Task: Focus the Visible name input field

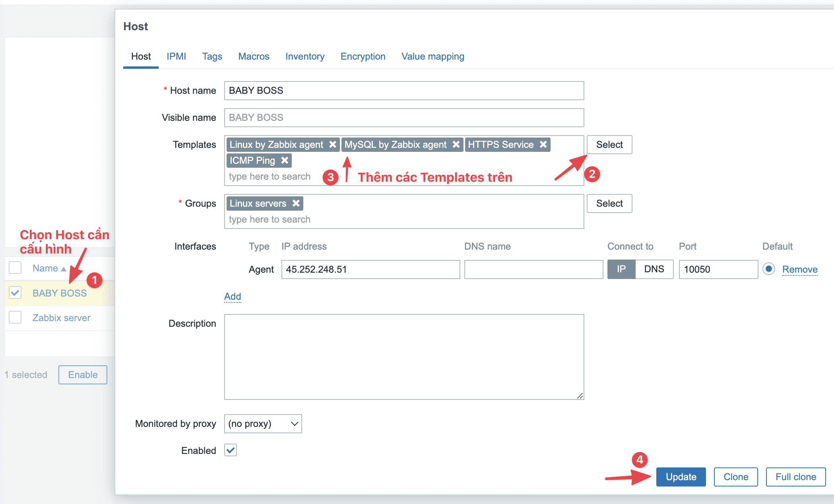Action: click(404, 118)
